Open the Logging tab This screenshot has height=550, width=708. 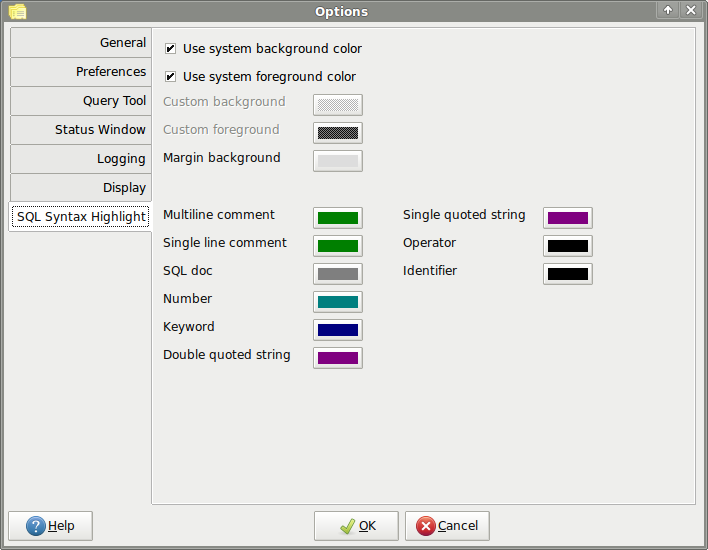point(80,159)
